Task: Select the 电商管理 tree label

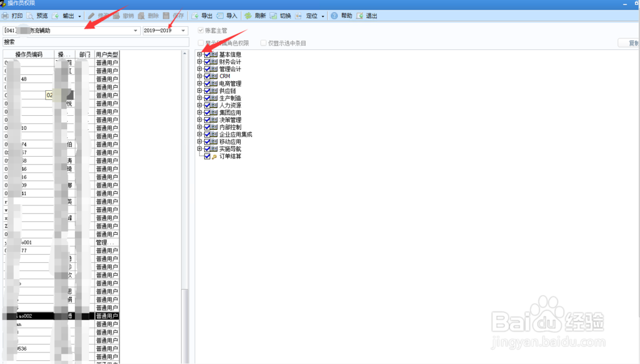Action: pyautogui.click(x=230, y=83)
